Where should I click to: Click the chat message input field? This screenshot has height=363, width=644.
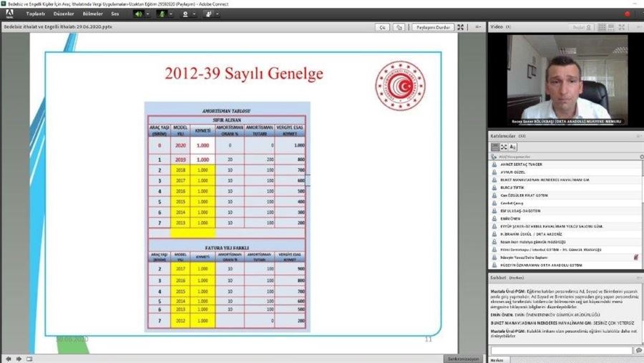point(560,350)
